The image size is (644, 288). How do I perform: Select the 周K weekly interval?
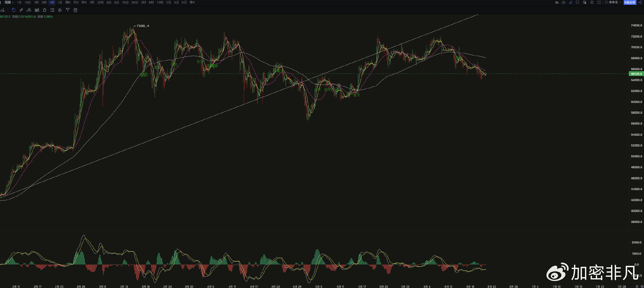[68, 2]
